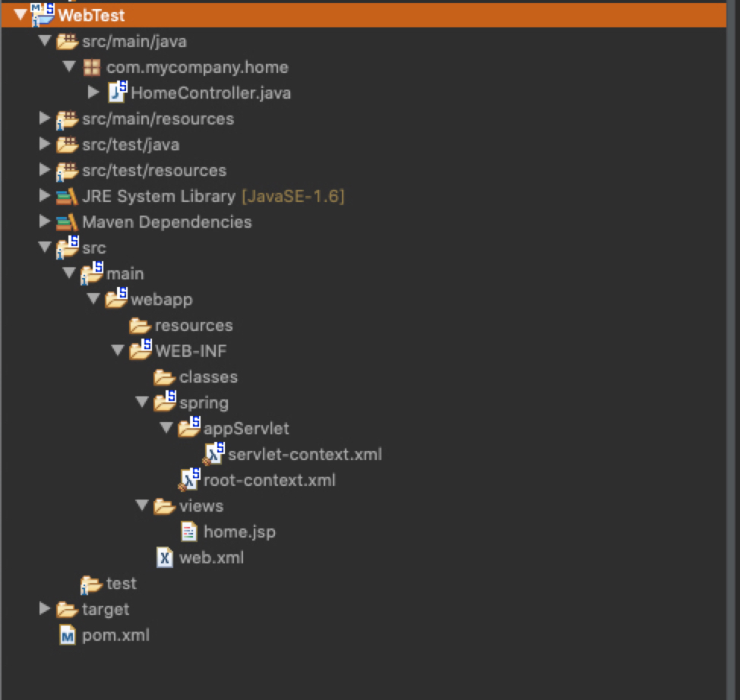Click the spring folder icon
The height and width of the screenshot is (700, 740).
pyautogui.click(x=165, y=402)
